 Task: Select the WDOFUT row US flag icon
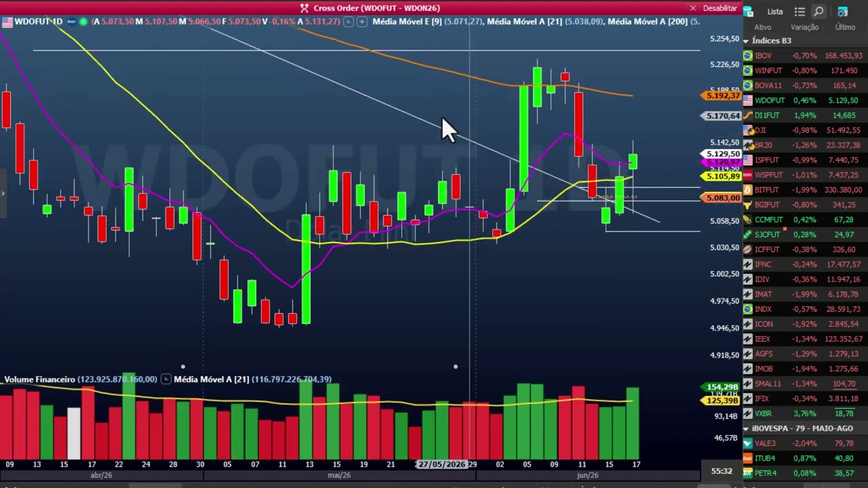click(x=747, y=100)
